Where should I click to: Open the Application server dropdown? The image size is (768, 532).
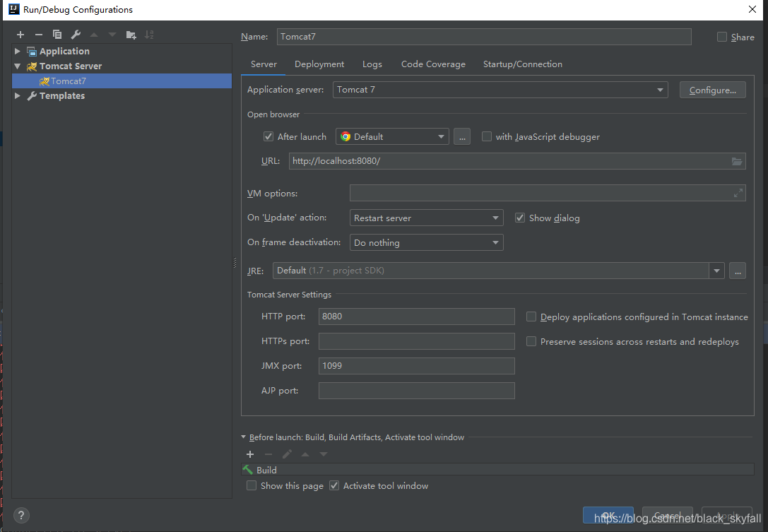pyautogui.click(x=500, y=90)
